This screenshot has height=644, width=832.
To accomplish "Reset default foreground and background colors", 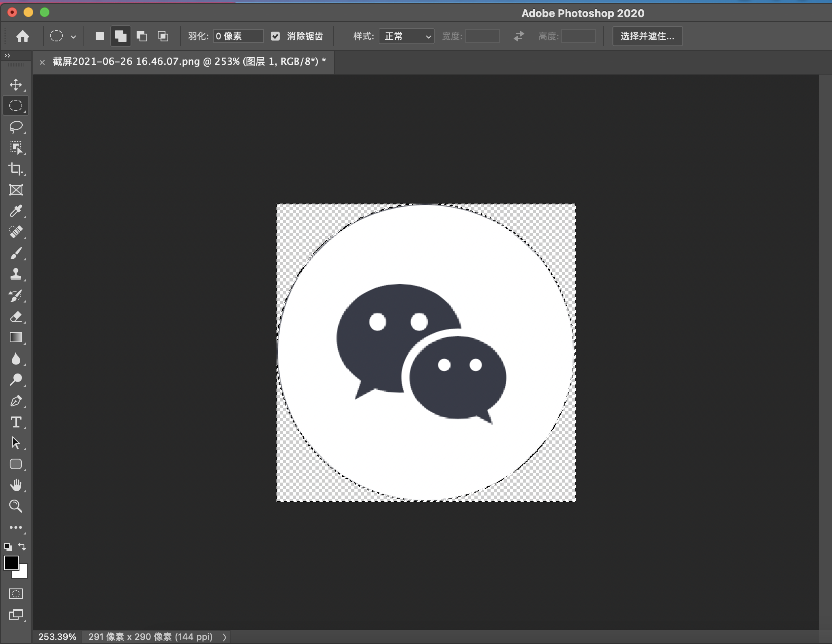I will pos(8,547).
